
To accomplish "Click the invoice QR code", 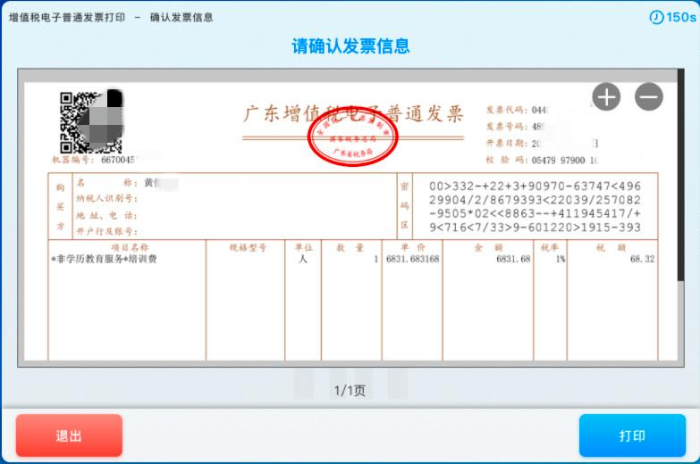I will point(77,122).
